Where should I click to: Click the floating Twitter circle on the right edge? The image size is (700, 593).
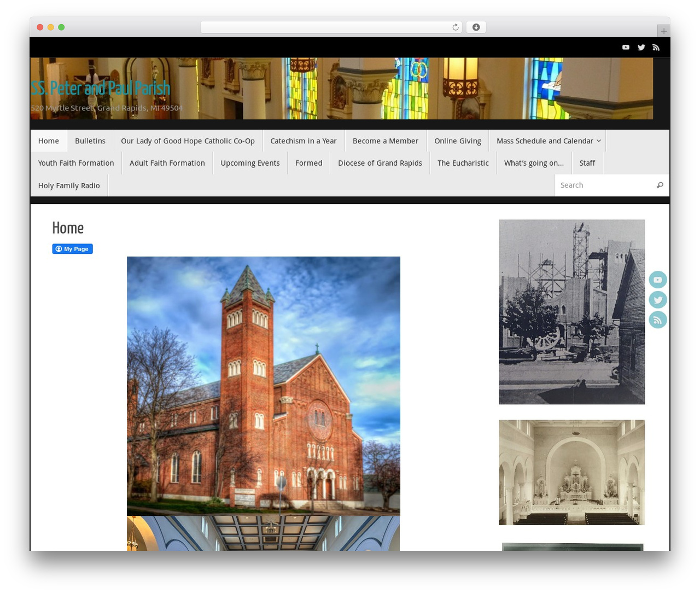658,300
